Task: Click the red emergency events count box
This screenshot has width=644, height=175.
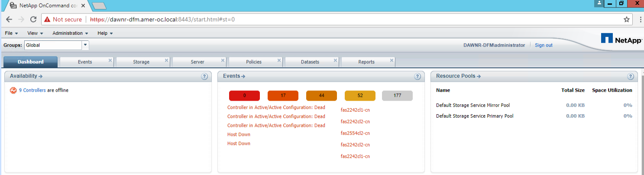Action: pos(244,96)
